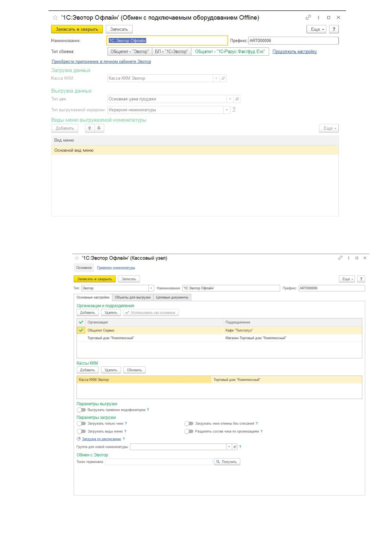This screenshot has height=555, width=392.
Task: Open form icon for Группа для новой номенклатуры
Action: 235,447
